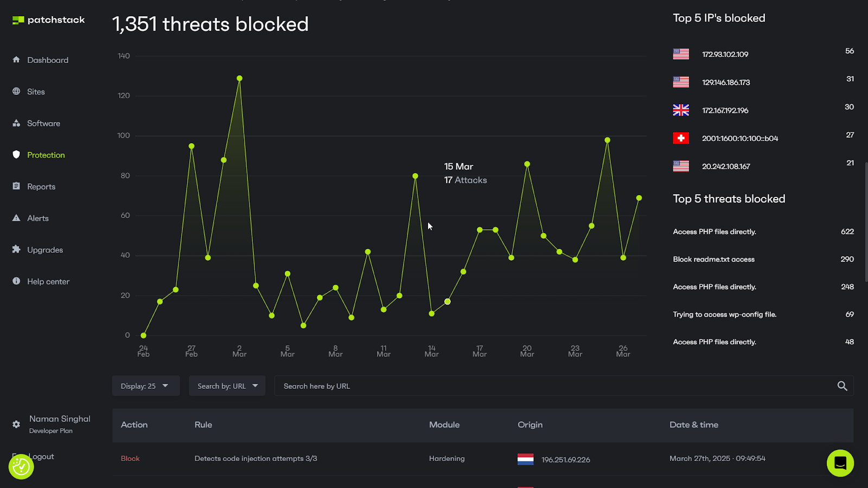Viewport: 868px width, 488px height.
Task: Open the Reports icon
Action: point(16,186)
